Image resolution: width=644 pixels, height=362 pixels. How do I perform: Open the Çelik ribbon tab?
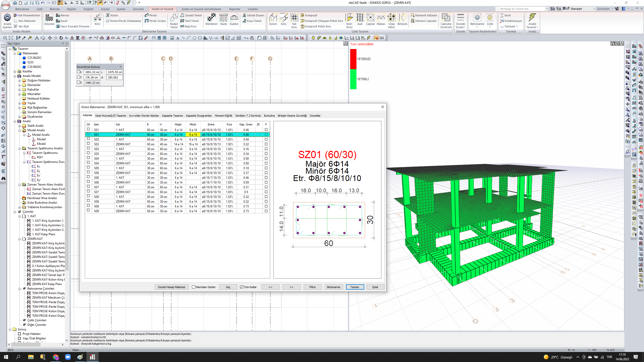(39, 9)
